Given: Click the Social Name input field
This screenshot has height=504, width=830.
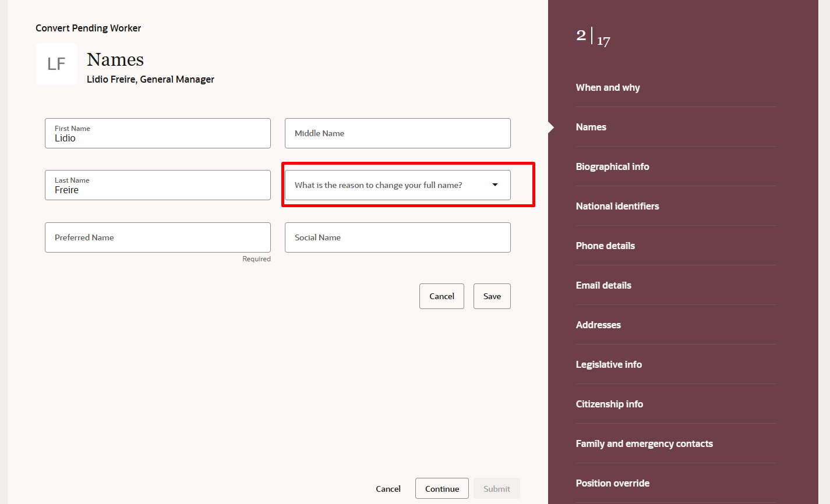Looking at the screenshot, I should point(398,237).
